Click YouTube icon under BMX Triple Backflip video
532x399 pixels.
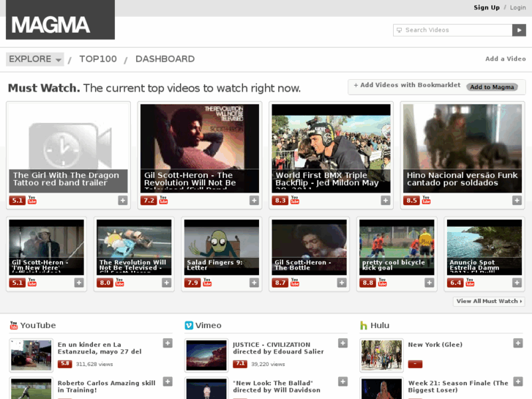coord(295,200)
